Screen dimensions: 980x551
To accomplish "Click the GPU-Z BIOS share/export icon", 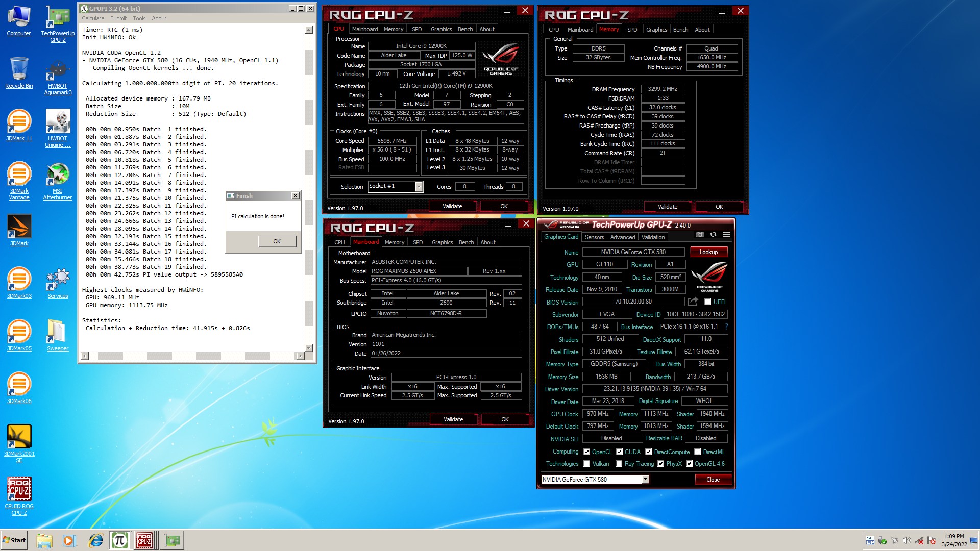I will click(x=693, y=302).
